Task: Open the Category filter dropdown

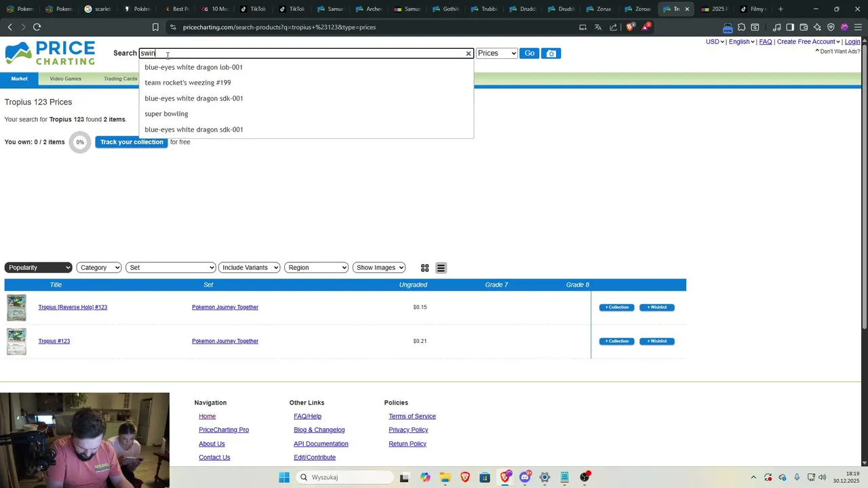Action: (99, 268)
